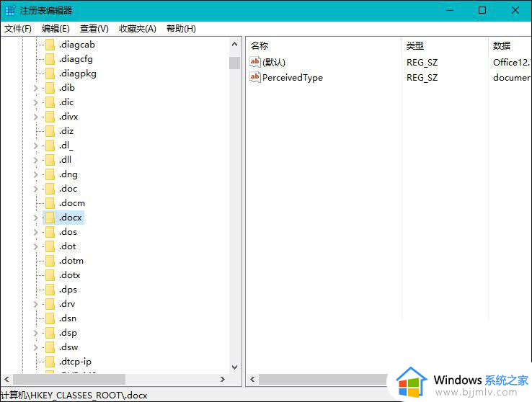Click the .dot folder icon
The height and width of the screenshot is (402, 532).
[50, 246]
